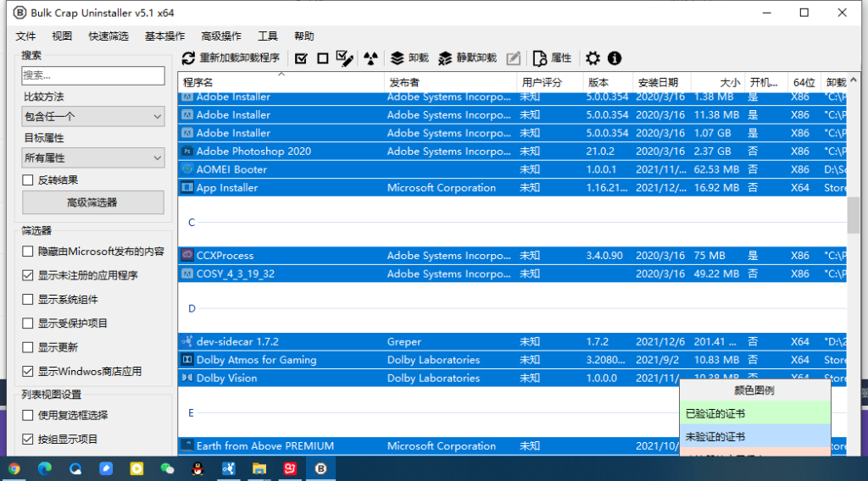
Task: Click the CCXProcess row icon
Action: (187, 256)
